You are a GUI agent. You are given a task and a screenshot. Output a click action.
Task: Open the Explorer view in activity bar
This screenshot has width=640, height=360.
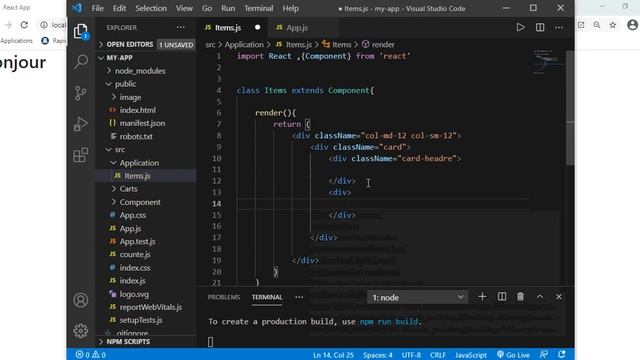pos(81,31)
